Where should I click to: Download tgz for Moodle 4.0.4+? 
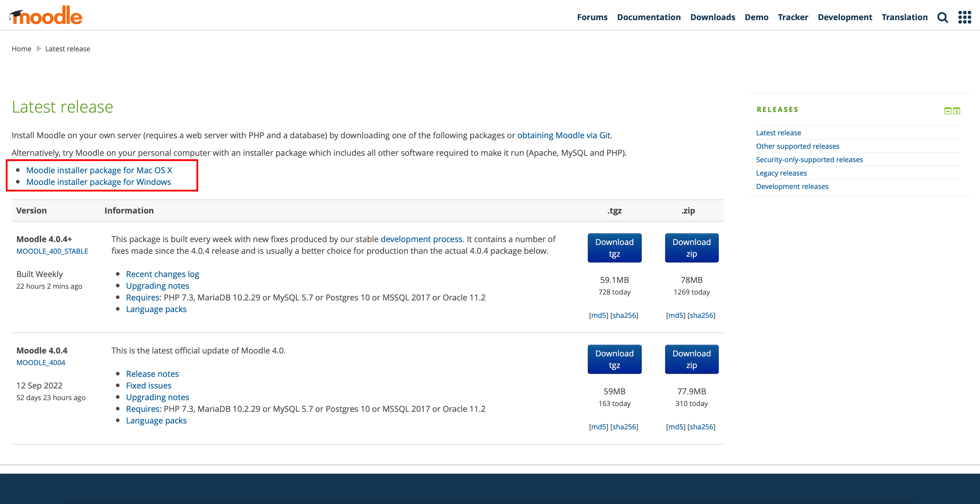point(614,248)
